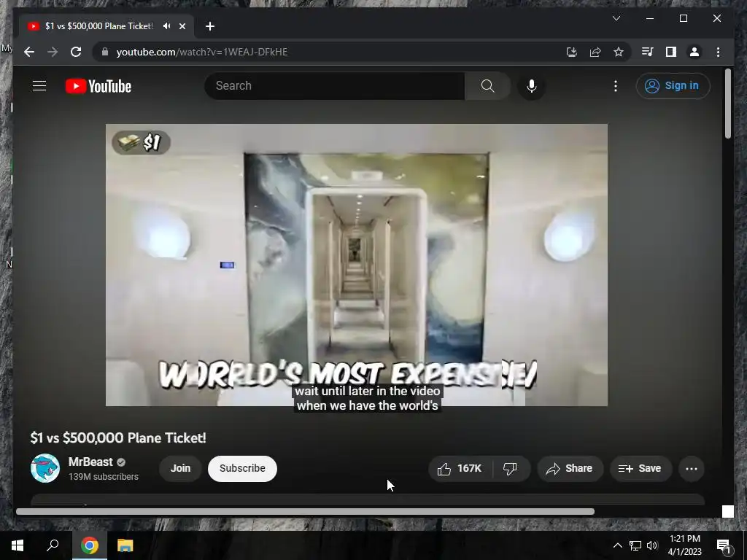
Task: Open a new Chrome tab
Action: coord(210,26)
